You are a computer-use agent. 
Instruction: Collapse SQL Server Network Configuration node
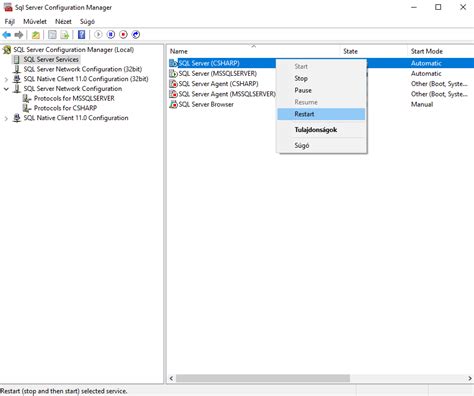6,89
